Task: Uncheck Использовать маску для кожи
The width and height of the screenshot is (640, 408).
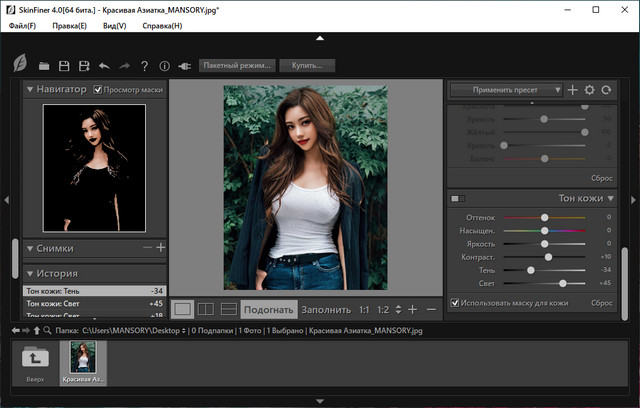Action: coord(456,302)
